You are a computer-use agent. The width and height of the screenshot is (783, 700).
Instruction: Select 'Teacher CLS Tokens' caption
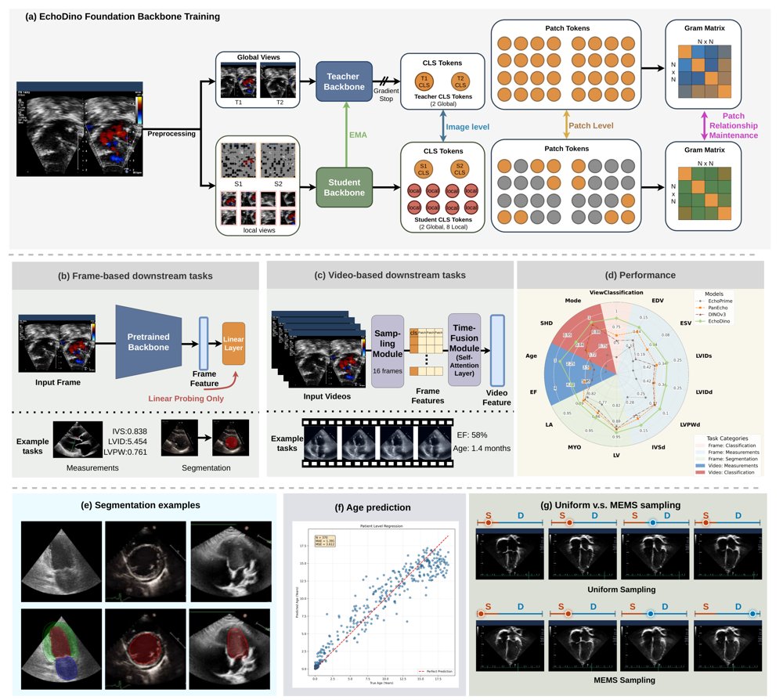[442, 97]
